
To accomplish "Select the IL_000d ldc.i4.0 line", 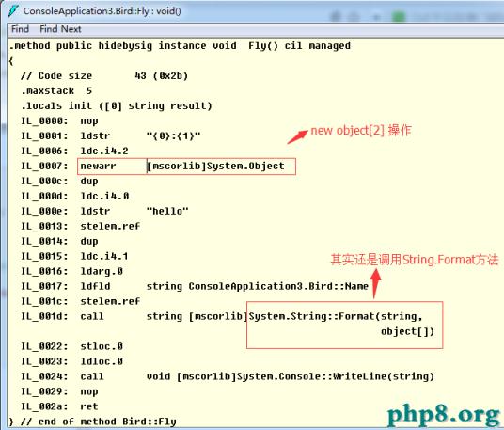I will [75, 196].
